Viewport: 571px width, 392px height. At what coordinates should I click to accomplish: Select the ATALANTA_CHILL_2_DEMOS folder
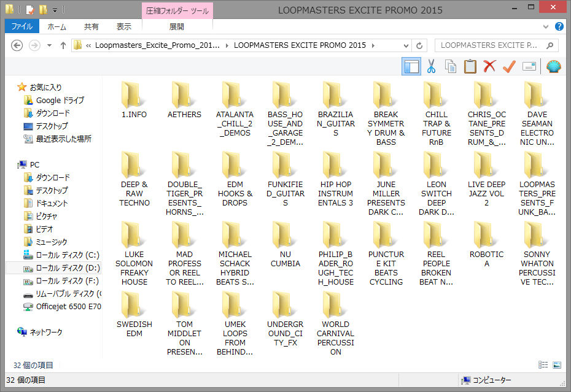235,109
